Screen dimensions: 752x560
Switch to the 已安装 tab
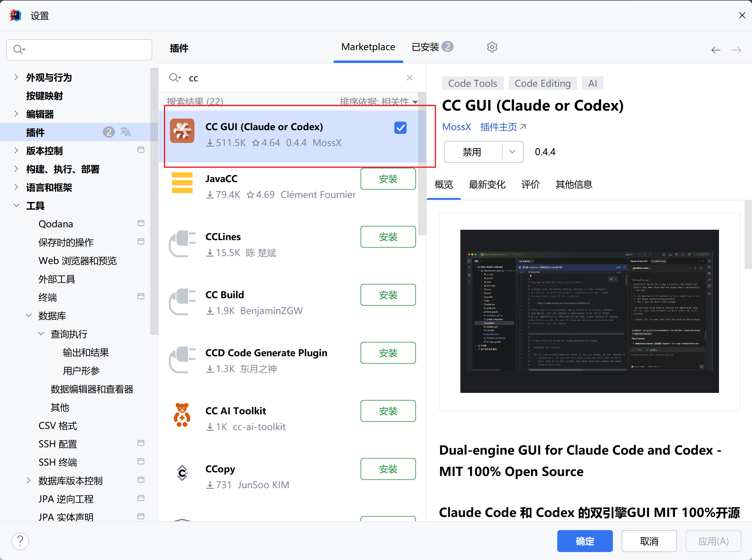(x=432, y=47)
